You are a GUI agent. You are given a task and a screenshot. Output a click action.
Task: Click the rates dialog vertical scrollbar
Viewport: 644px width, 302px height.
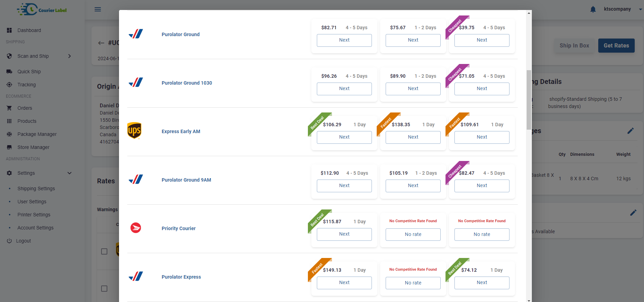(529, 100)
